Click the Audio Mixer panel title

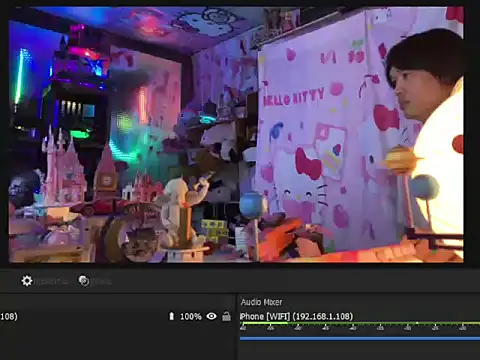click(261, 302)
